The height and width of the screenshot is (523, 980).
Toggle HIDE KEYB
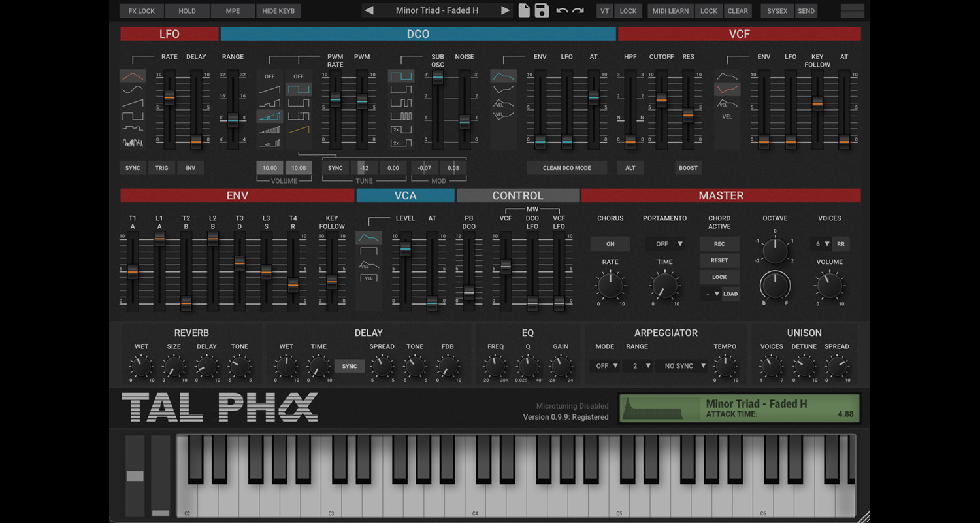pyautogui.click(x=278, y=11)
